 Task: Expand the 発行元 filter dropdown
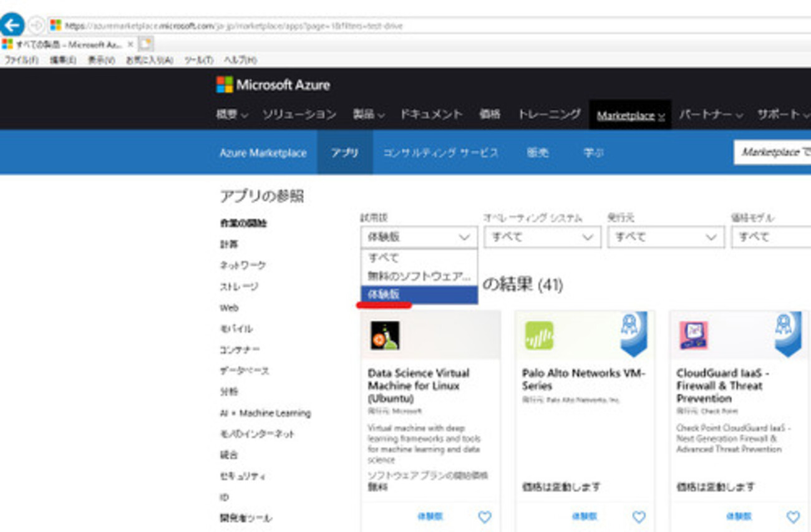coord(666,237)
